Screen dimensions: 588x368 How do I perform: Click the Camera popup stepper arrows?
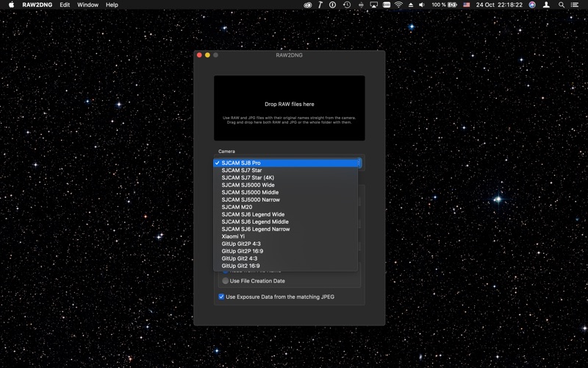[x=359, y=163]
